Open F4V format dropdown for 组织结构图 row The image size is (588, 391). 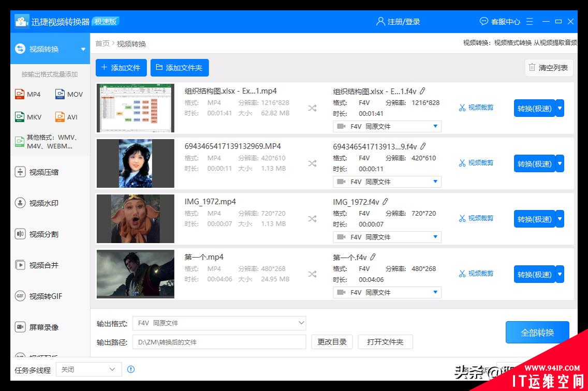coord(387,126)
